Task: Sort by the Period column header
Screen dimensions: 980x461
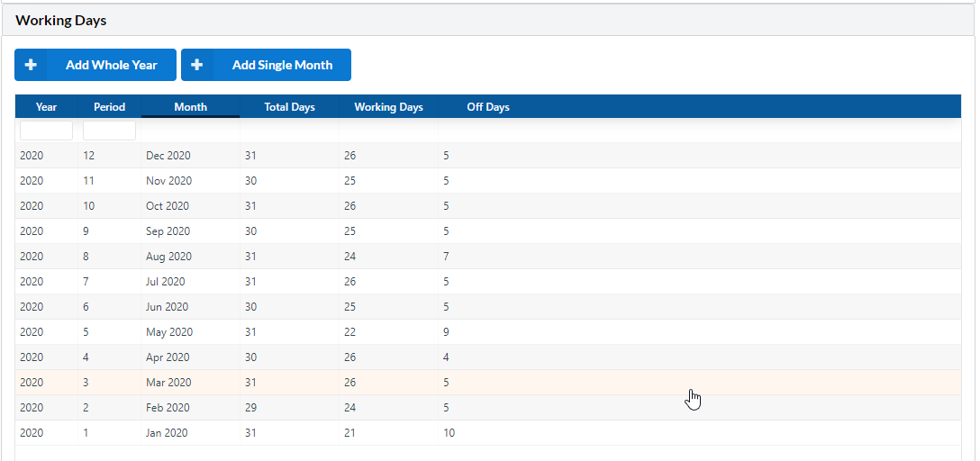Action: [109, 107]
